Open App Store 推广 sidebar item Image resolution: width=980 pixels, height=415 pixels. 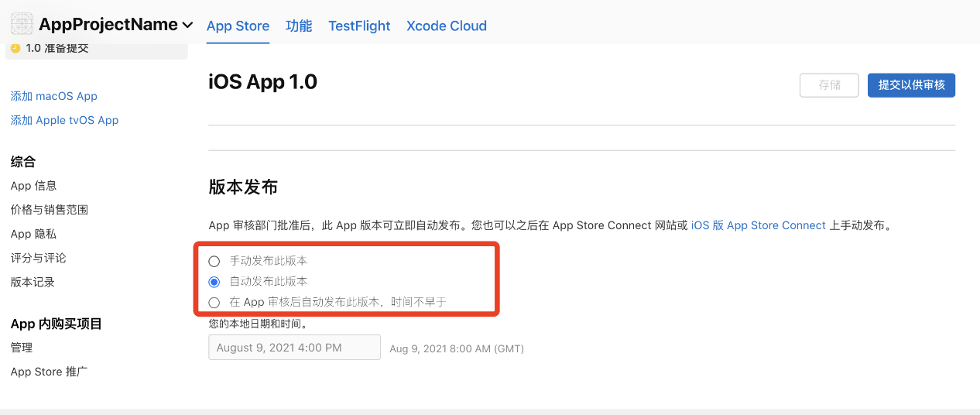tap(49, 372)
